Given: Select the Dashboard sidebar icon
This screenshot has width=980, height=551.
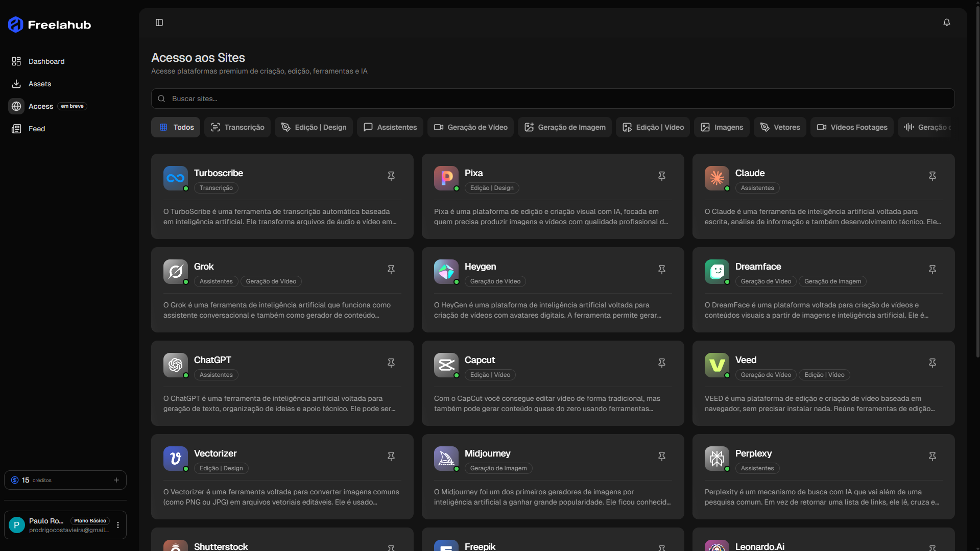Looking at the screenshot, I should point(16,61).
